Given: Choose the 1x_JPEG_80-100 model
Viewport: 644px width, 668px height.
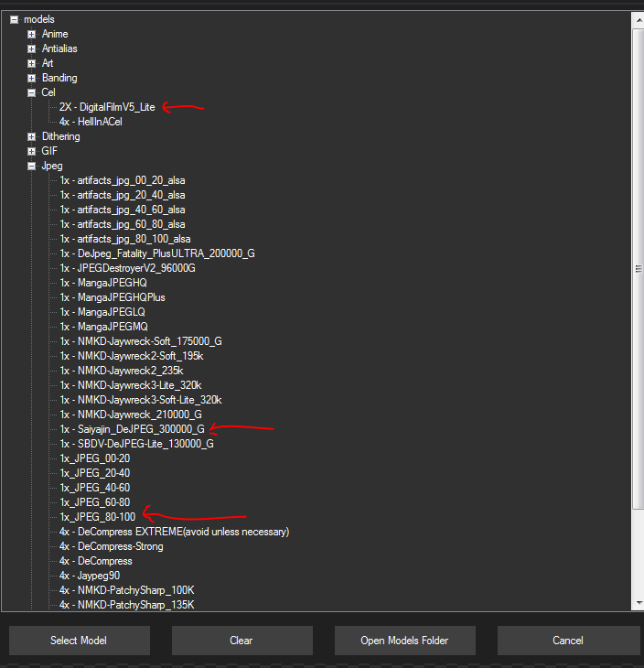Looking at the screenshot, I should 98,517.
